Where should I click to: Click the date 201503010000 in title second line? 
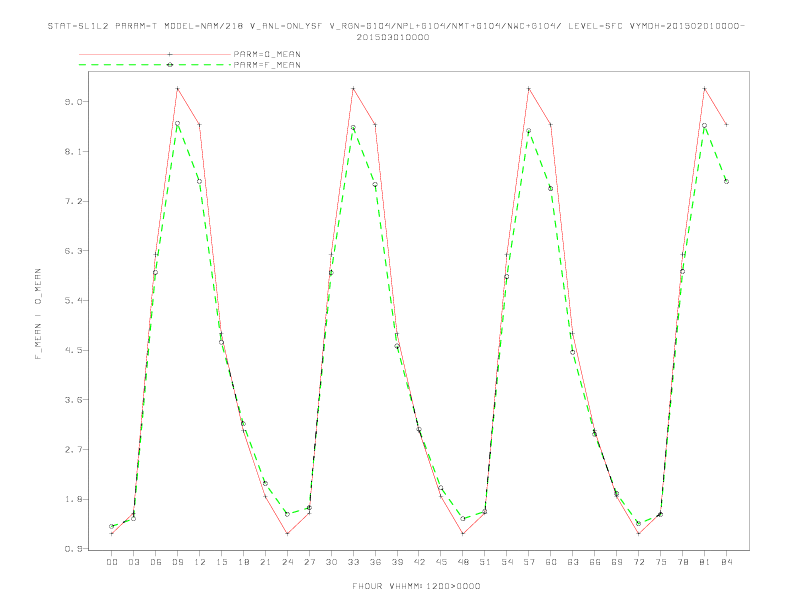pyautogui.click(x=393, y=37)
